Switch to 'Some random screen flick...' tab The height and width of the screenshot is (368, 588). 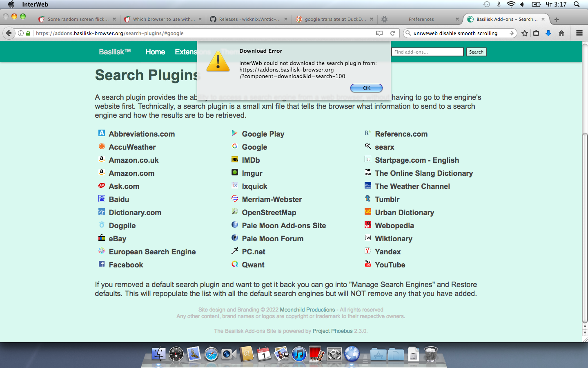pos(77,19)
